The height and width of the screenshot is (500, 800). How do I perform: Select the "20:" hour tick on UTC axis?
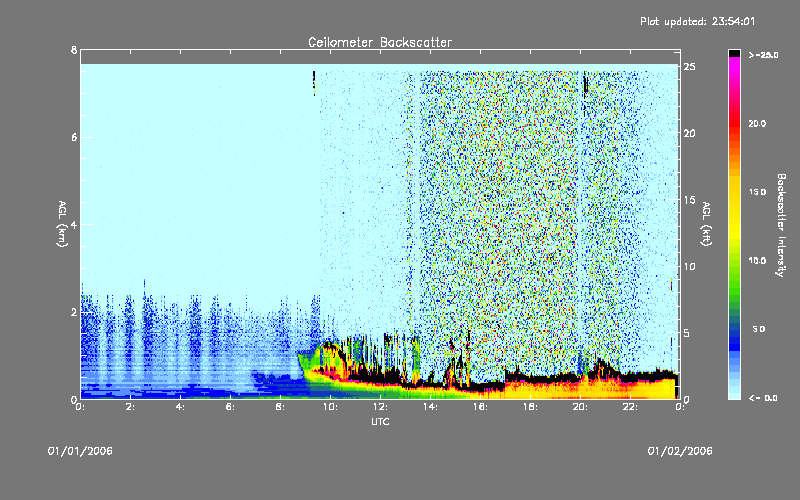580,407
